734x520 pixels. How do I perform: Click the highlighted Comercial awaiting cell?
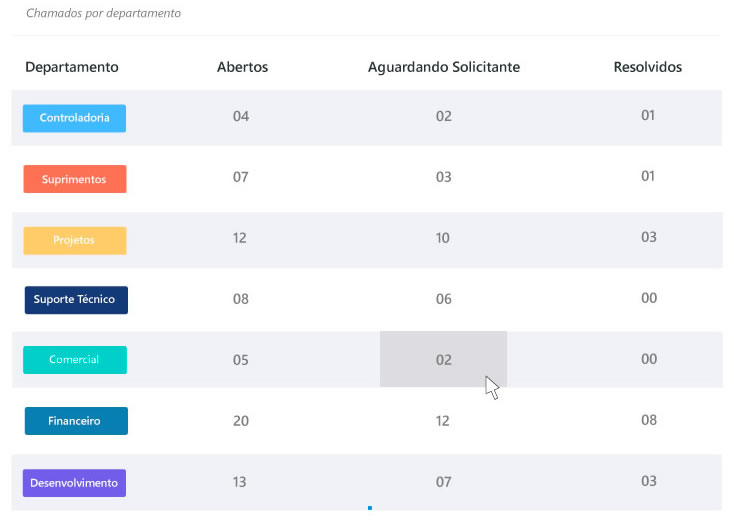444,359
